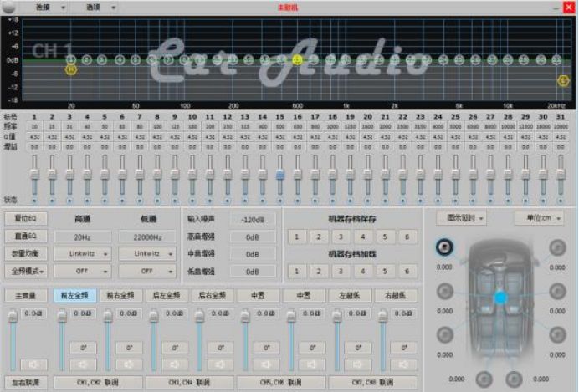Viewport: 579px width, 392px height.
Task: Click the -120dB input noise field
Action: (x=253, y=220)
